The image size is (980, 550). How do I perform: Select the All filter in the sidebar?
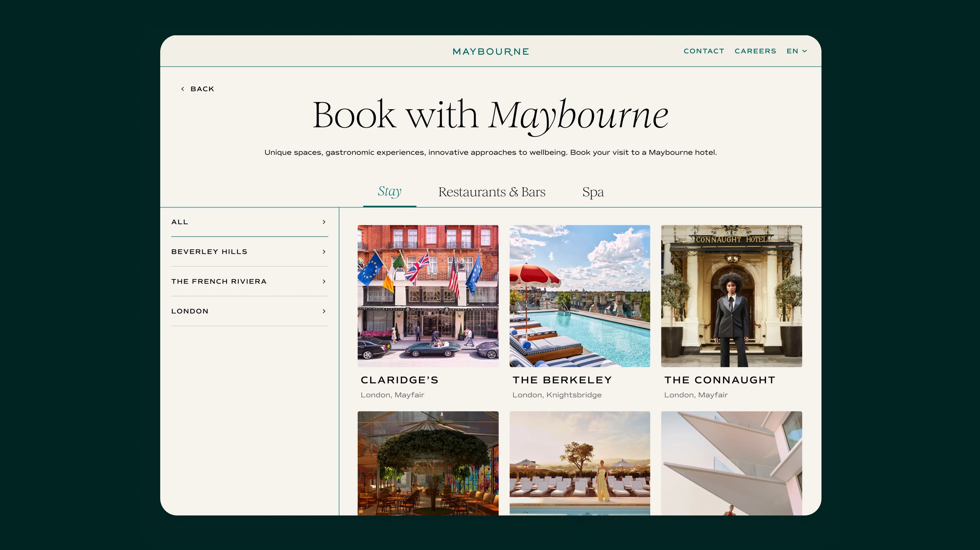pyautogui.click(x=250, y=222)
